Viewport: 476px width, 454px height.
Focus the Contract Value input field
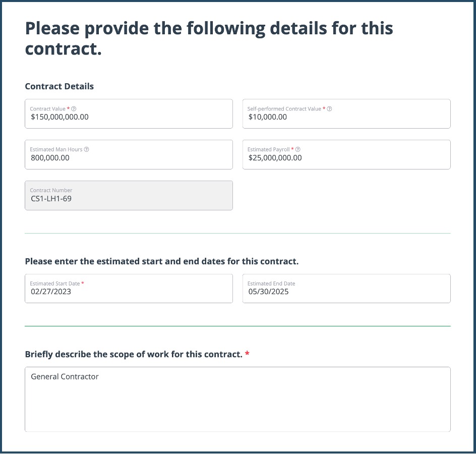pos(129,117)
